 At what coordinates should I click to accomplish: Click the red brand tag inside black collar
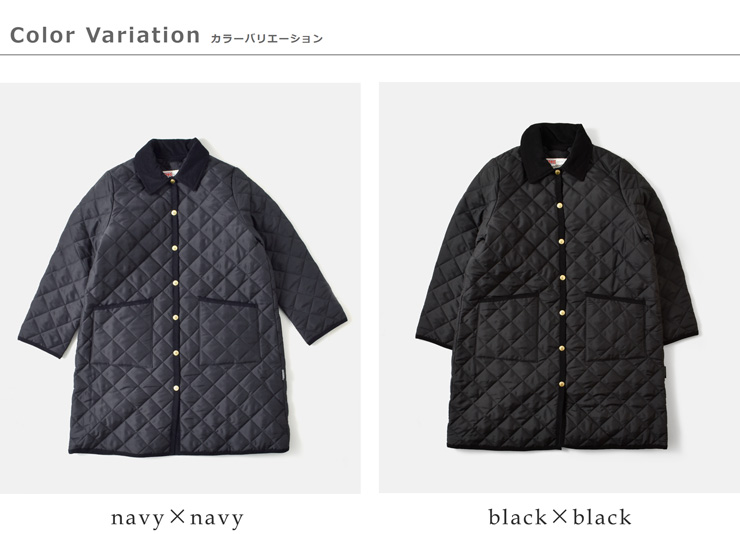click(x=553, y=163)
